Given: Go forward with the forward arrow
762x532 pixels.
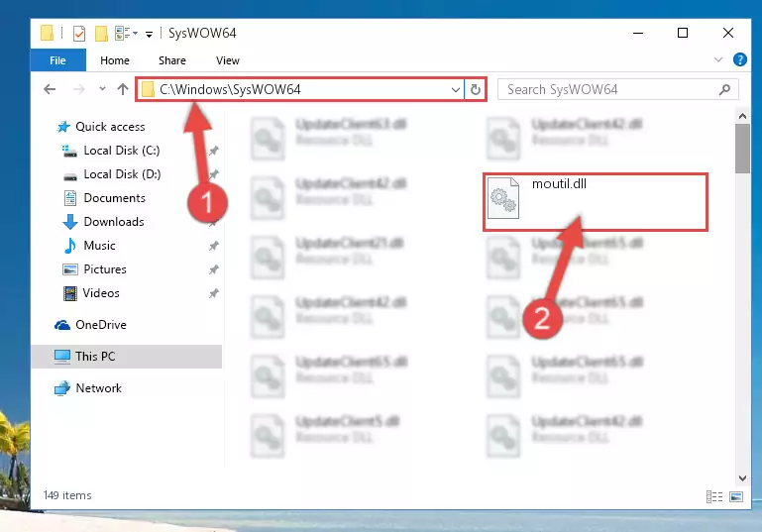Looking at the screenshot, I should 78,89.
